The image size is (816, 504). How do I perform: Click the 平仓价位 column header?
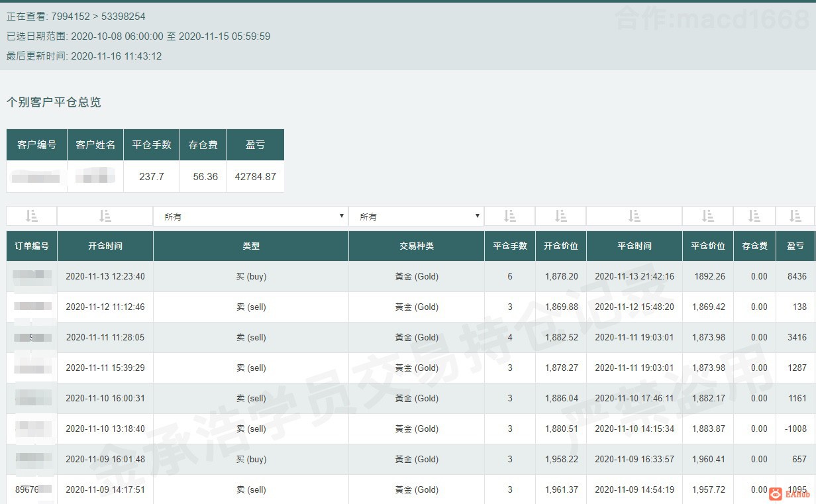708,246
